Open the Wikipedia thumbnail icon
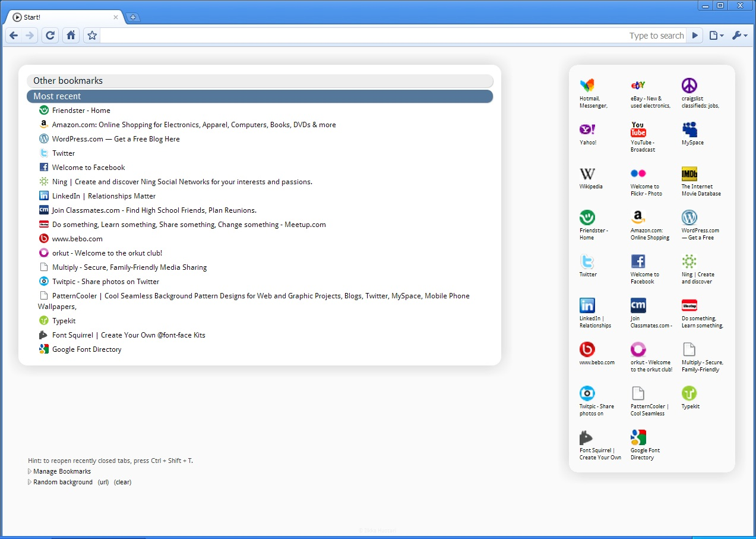Image resolution: width=756 pixels, height=539 pixels. [x=587, y=173]
